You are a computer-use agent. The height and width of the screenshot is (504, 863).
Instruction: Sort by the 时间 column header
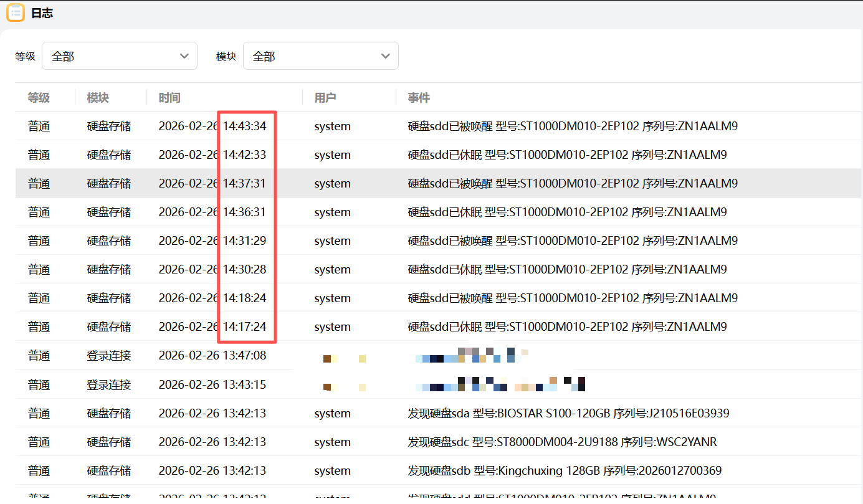click(168, 97)
